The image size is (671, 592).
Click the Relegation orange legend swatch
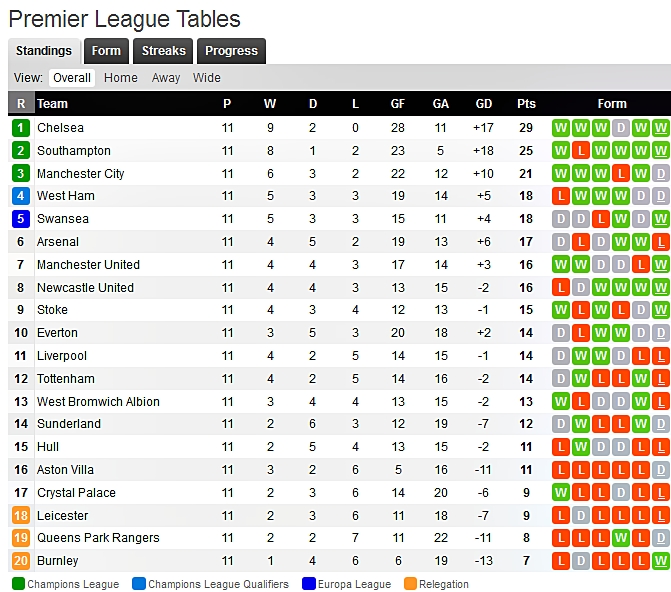[x=410, y=584]
